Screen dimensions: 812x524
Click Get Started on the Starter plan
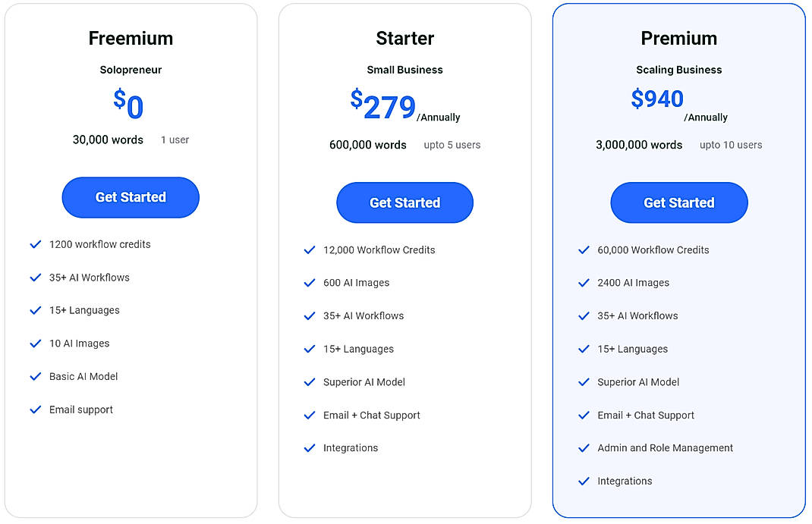(x=404, y=202)
